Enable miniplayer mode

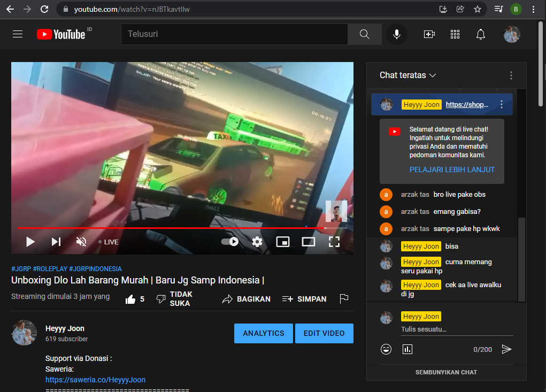pos(283,242)
